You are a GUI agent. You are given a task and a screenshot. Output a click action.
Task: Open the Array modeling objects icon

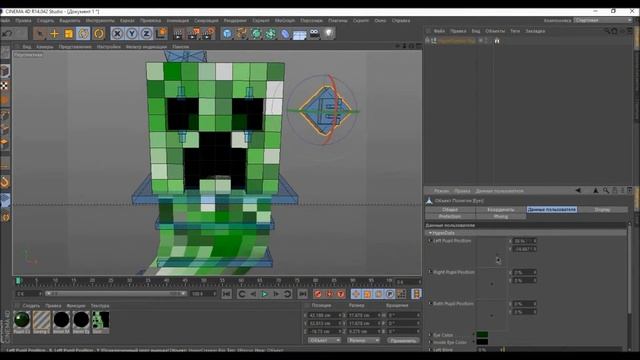(x=271, y=33)
